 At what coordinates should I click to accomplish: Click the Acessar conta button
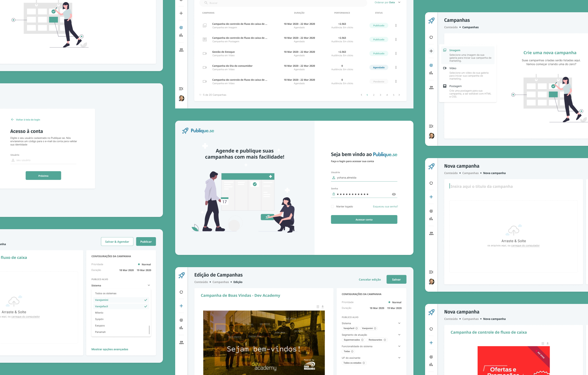pos(364,219)
